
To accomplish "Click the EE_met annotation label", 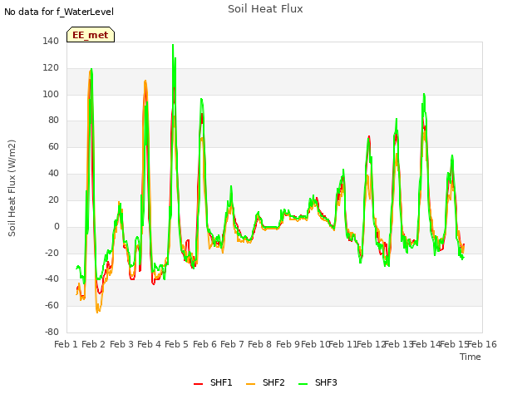I will click(91, 35).
